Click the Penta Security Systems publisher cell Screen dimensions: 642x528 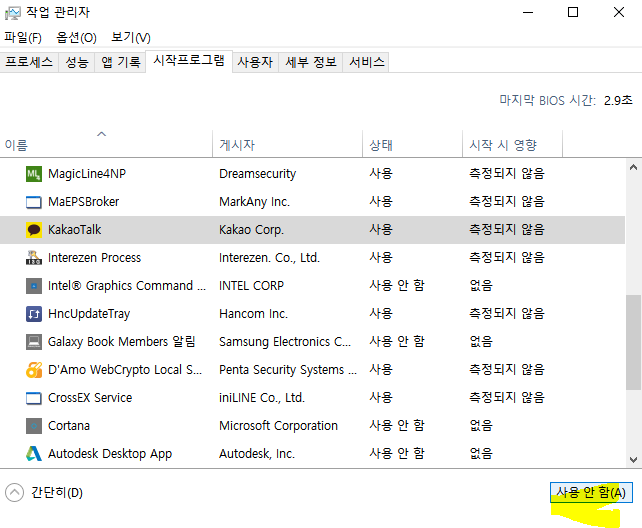(x=288, y=370)
